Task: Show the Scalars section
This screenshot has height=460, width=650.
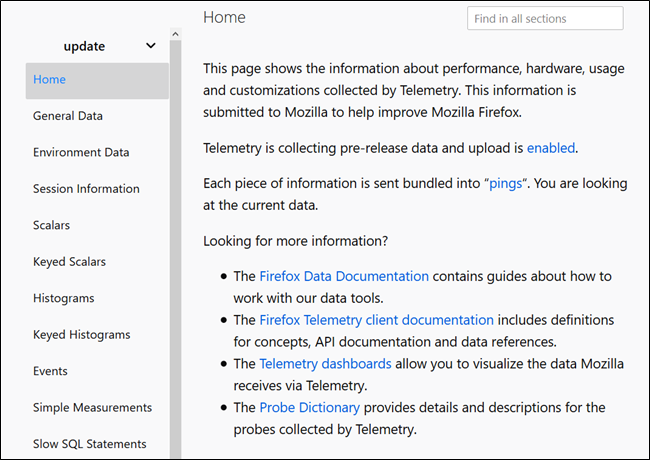Action: tap(52, 225)
